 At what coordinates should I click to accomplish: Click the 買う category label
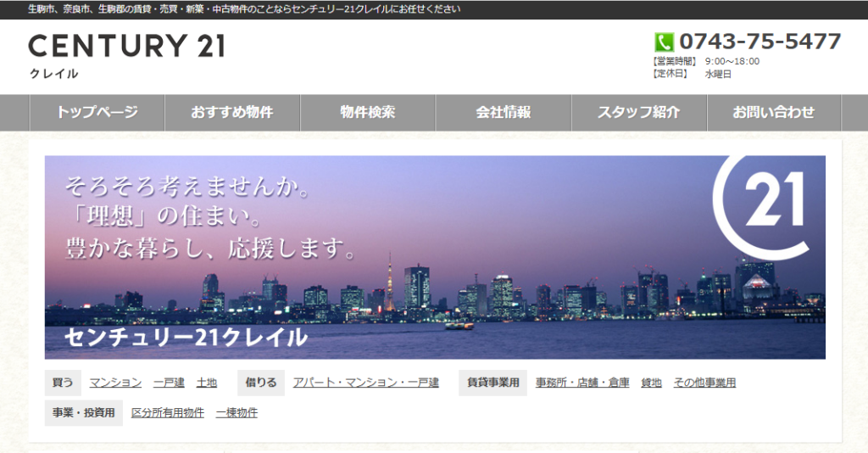pos(63,383)
